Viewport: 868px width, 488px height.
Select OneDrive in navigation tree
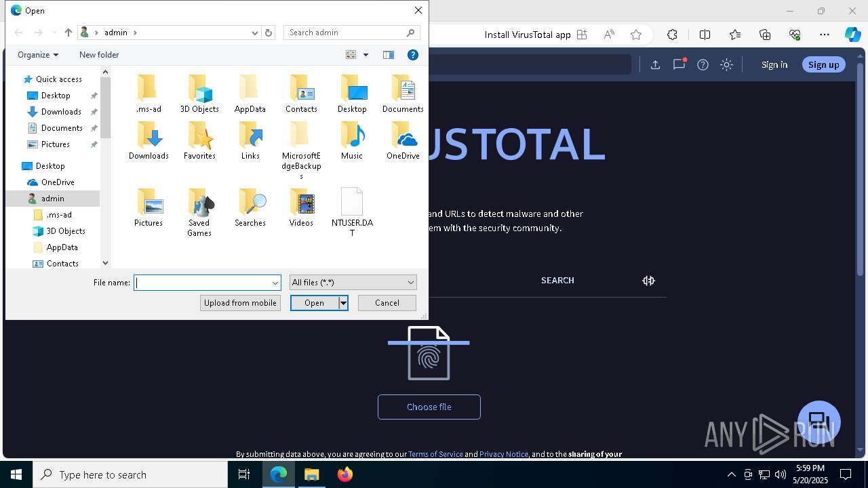58,182
